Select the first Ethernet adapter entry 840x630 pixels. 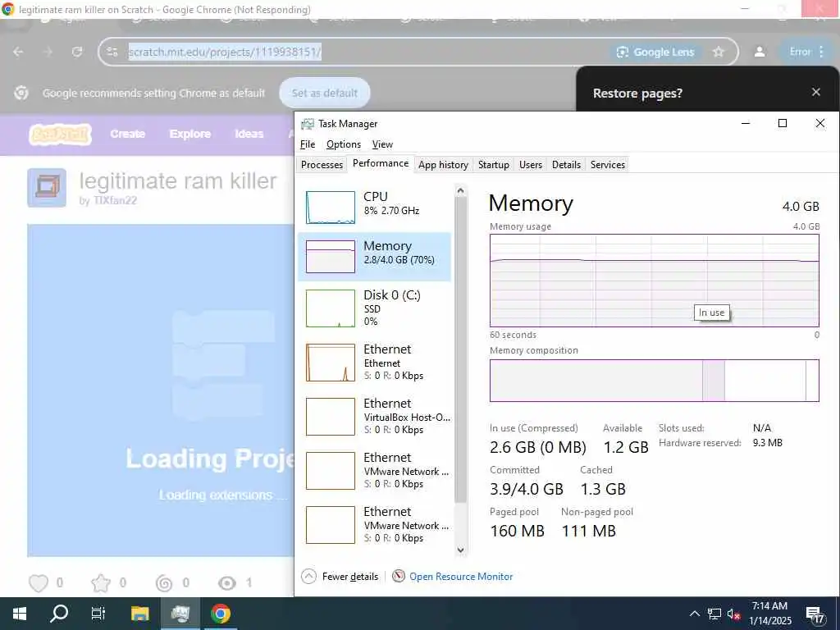(x=375, y=363)
